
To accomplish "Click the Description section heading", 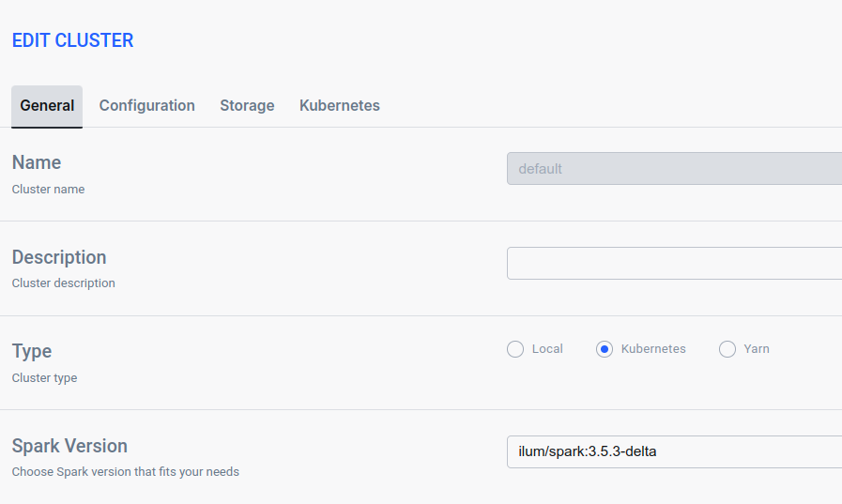I will (59, 257).
